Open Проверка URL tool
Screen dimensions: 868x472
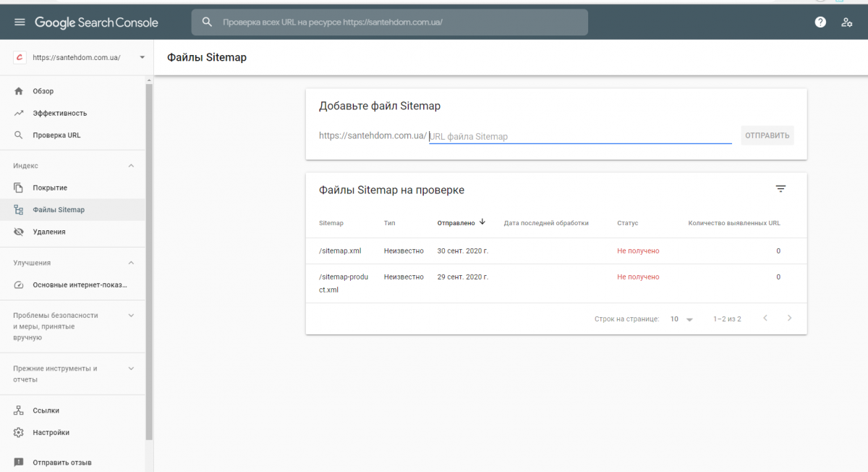(72, 135)
